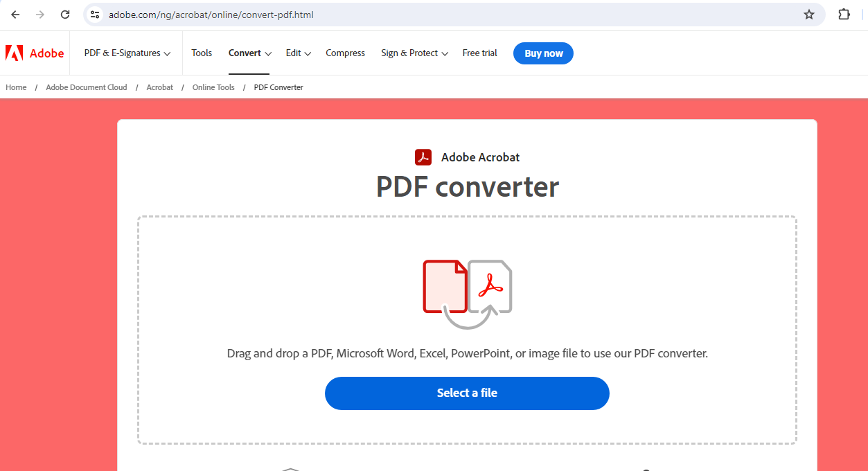
Task: Click the file conversion illustration
Action: pyautogui.click(x=468, y=294)
